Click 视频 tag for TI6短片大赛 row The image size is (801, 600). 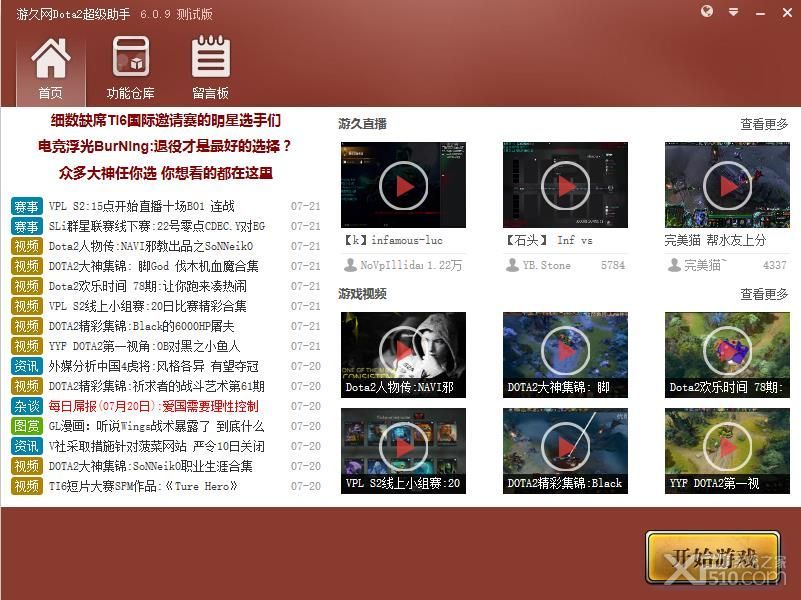27,486
